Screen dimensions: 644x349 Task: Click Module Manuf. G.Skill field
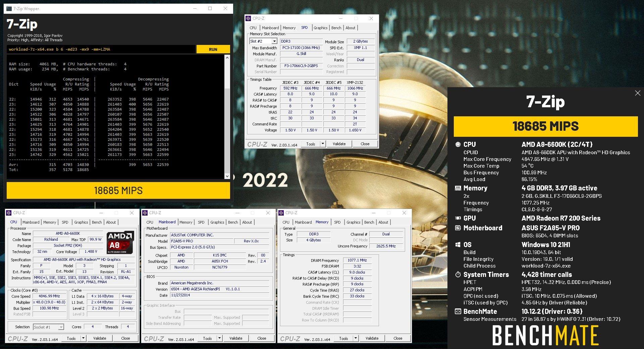tap(301, 54)
